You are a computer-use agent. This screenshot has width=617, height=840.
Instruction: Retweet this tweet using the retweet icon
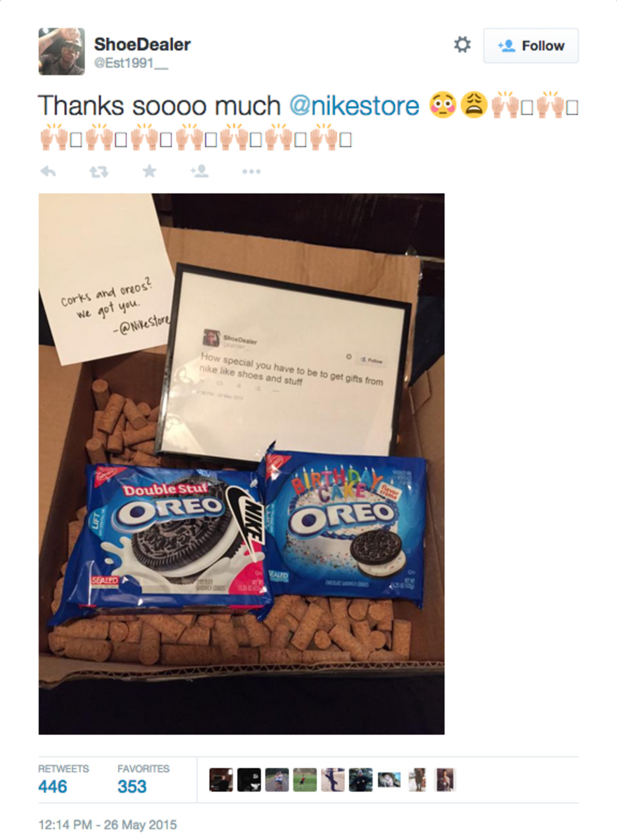99,171
